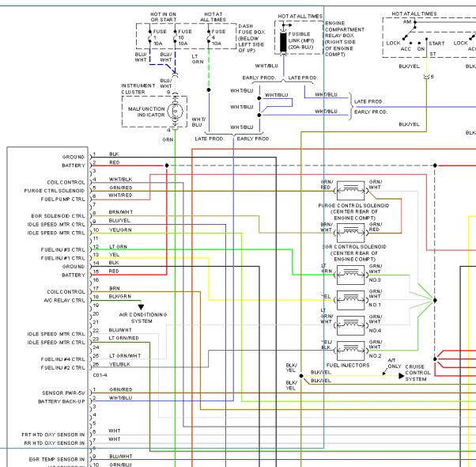Click the "MALFUNCTION INDICATOR" text
476x467 pixels.
point(146,112)
